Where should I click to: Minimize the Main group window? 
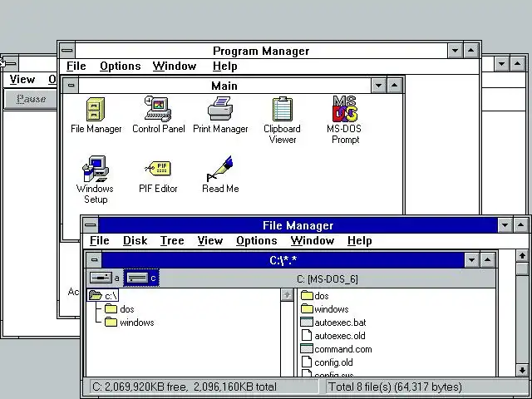click(x=379, y=85)
